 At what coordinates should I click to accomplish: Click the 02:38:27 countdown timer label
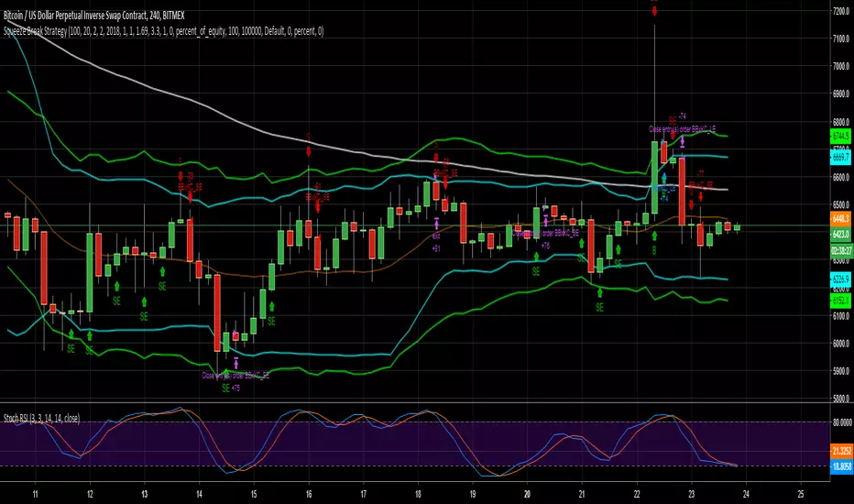[840, 251]
